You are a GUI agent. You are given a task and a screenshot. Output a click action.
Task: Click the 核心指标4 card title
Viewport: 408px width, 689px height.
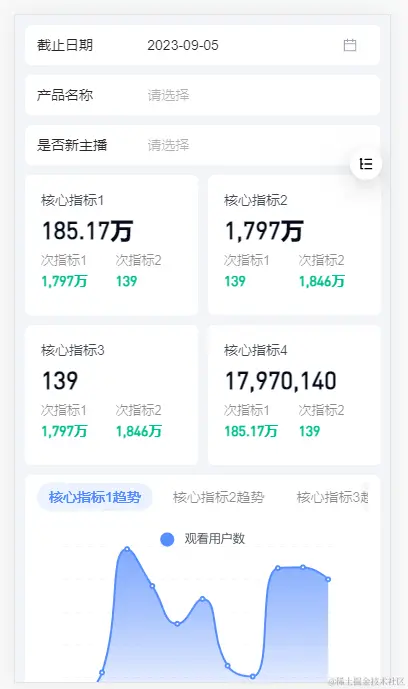click(x=256, y=350)
